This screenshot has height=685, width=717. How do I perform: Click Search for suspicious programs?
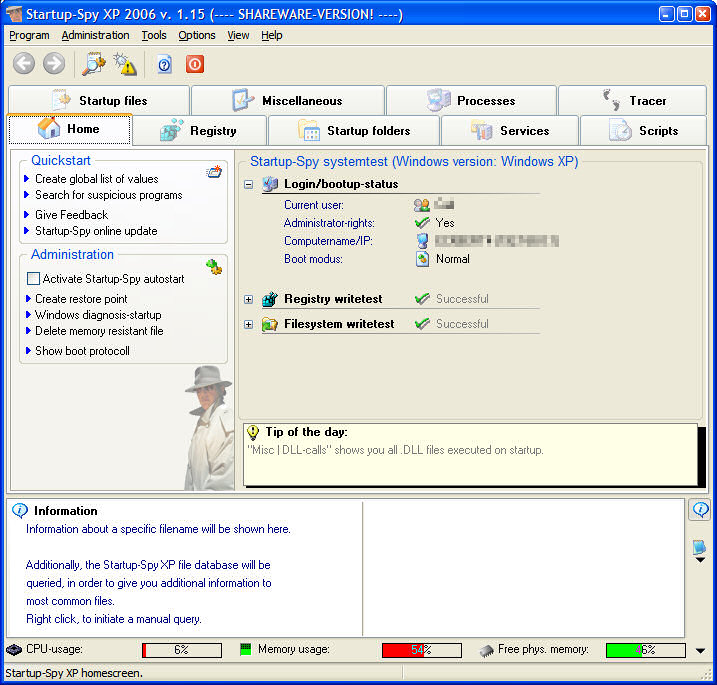pos(108,195)
